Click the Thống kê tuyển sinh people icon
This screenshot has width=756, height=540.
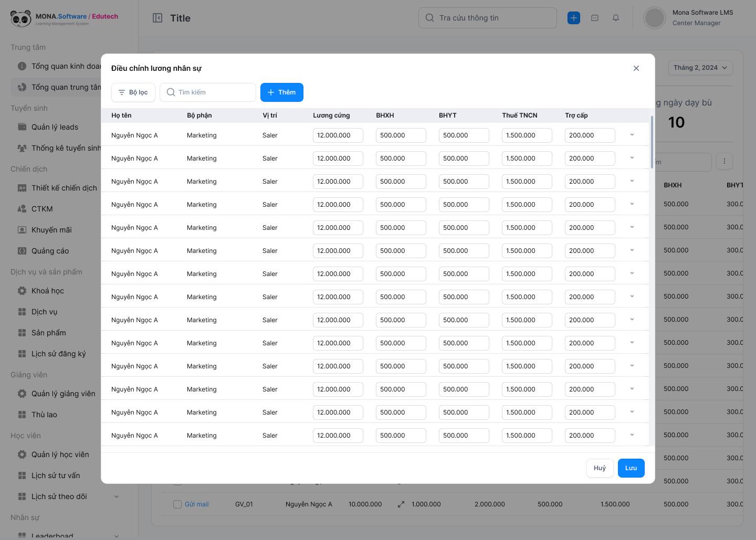[x=22, y=148]
